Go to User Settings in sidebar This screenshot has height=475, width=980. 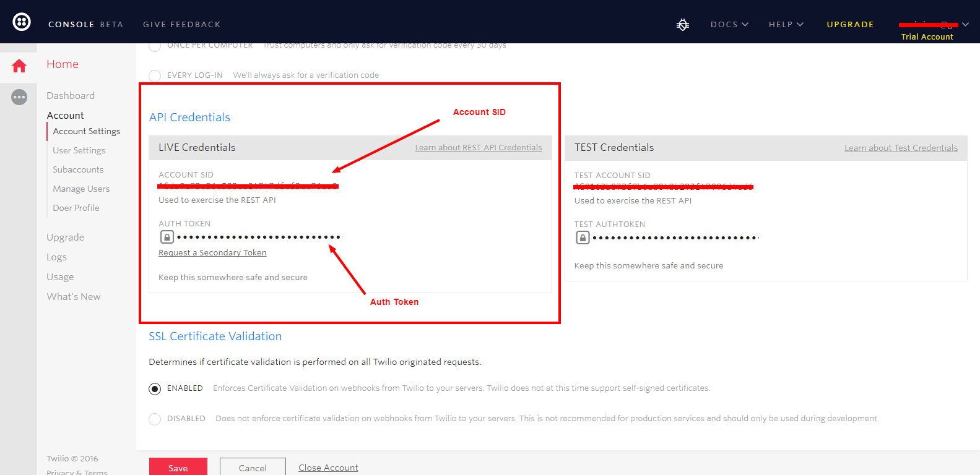click(79, 150)
